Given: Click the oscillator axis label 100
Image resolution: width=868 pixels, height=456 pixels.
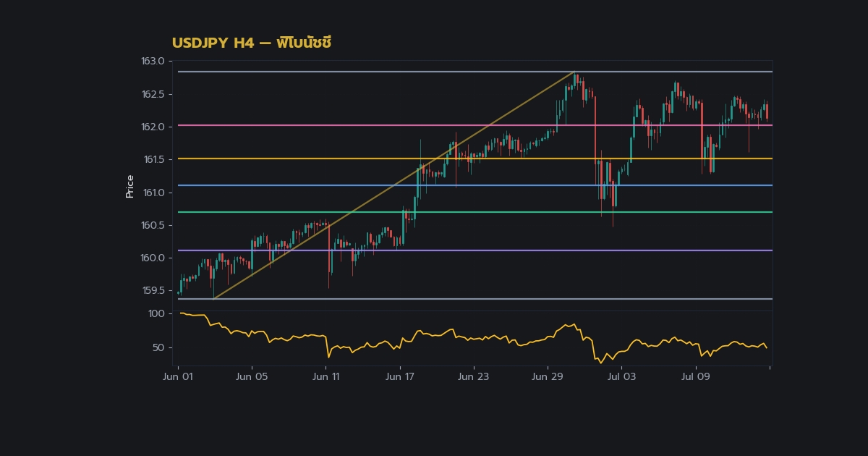Looking at the screenshot, I should point(156,313).
